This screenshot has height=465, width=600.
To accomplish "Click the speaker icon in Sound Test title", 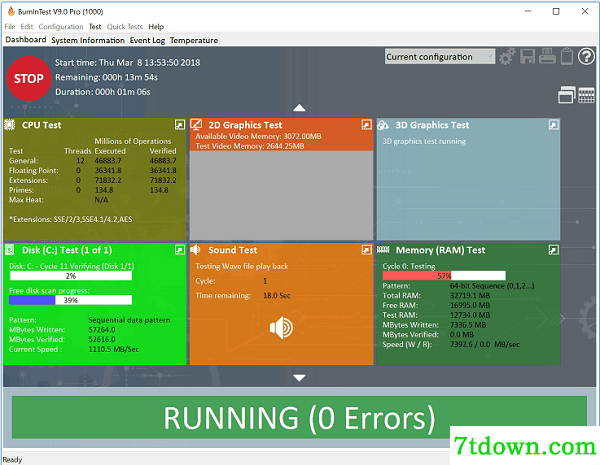I will point(196,250).
